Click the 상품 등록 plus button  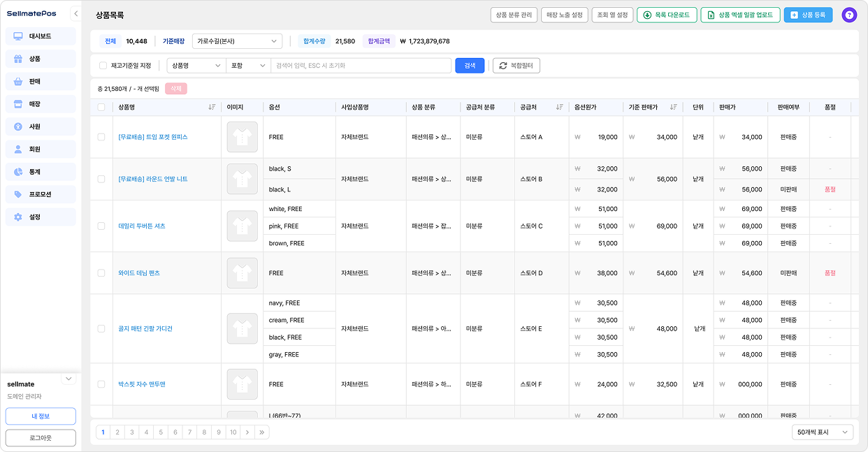coord(808,15)
